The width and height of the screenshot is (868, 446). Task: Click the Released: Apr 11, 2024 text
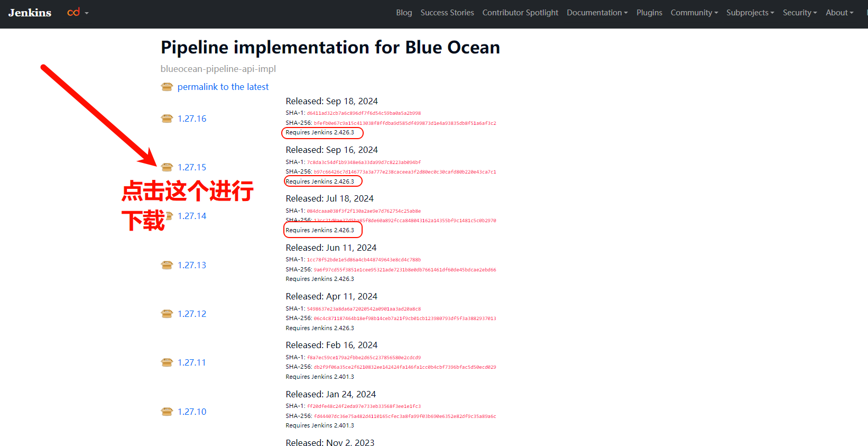click(x=331, y=296)
